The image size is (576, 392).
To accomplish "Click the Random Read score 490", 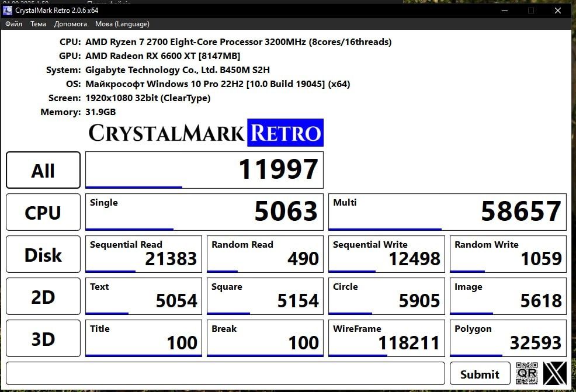I will (x=265, y=254).
